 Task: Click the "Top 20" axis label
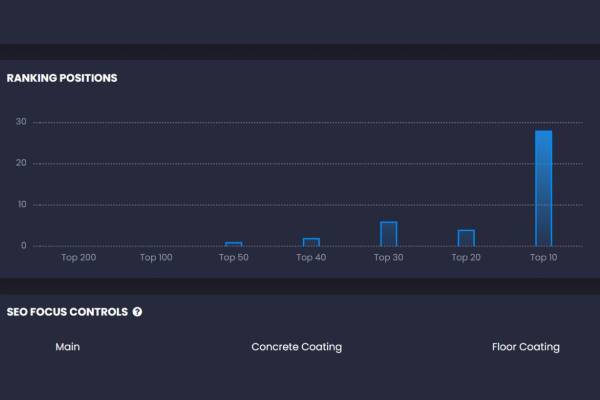(x=466, y=258)
